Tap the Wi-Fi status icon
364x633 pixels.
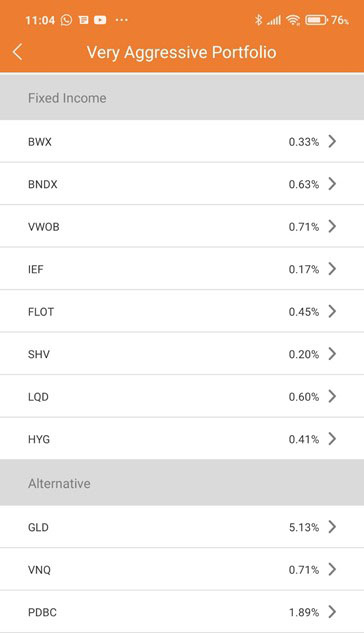[x=293, y=20]
